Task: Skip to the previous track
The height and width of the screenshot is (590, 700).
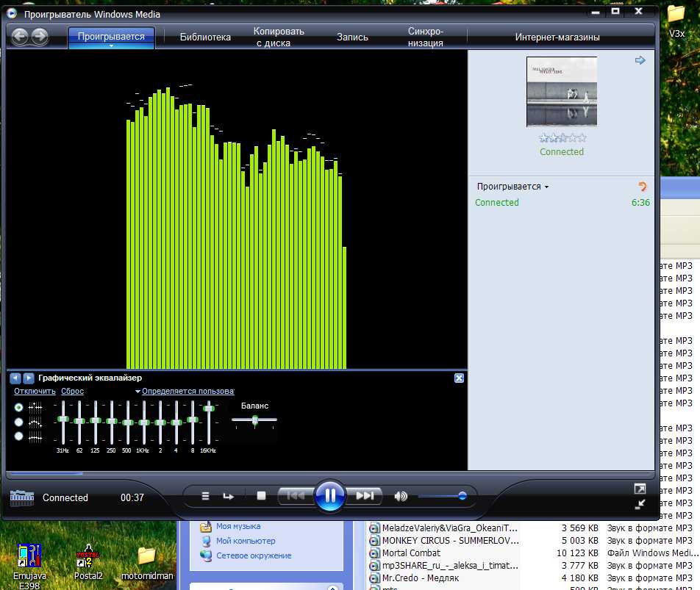Action: tap(296, 495)
